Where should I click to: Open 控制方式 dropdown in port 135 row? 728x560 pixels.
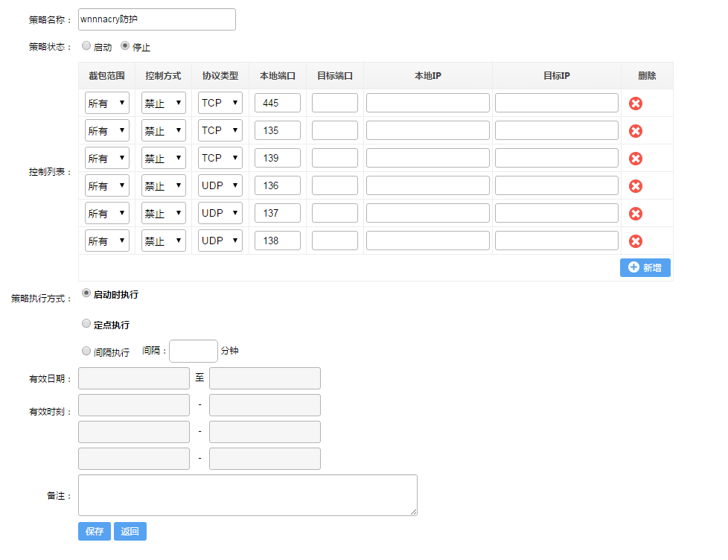(164, 130)
